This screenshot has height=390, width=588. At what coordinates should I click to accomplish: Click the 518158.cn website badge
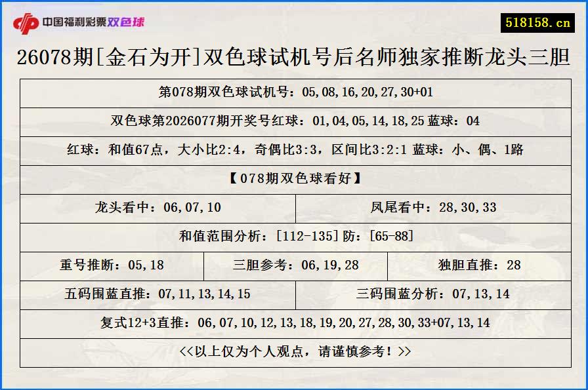[537, 23]
